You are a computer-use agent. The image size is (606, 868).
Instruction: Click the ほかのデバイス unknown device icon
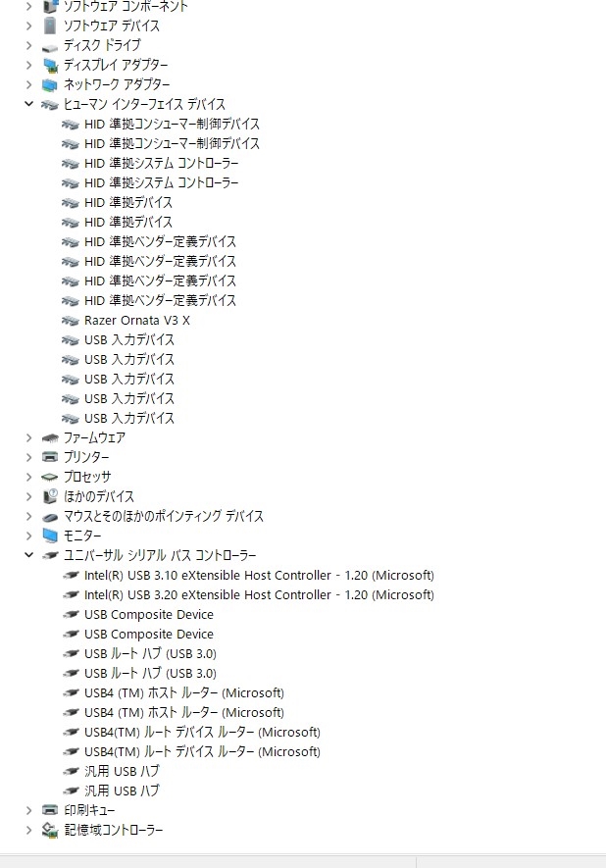50,496
